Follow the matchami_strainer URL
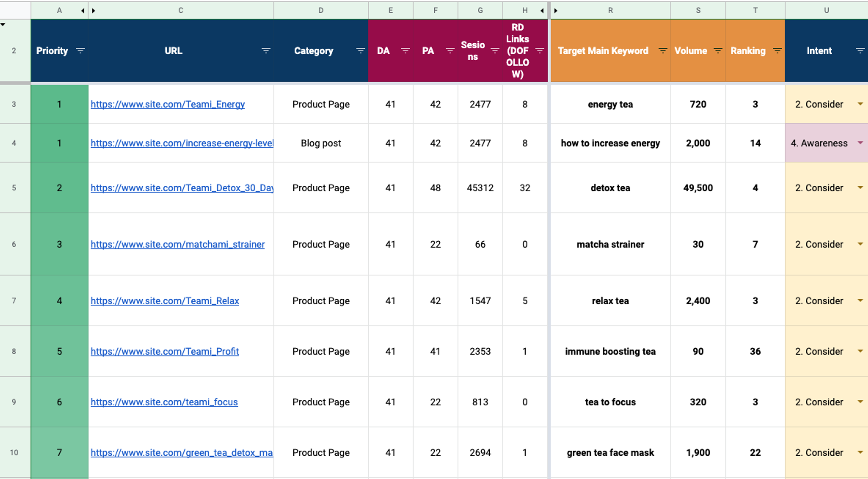This screenshot has width=868, height=479. tap(178, 244)
